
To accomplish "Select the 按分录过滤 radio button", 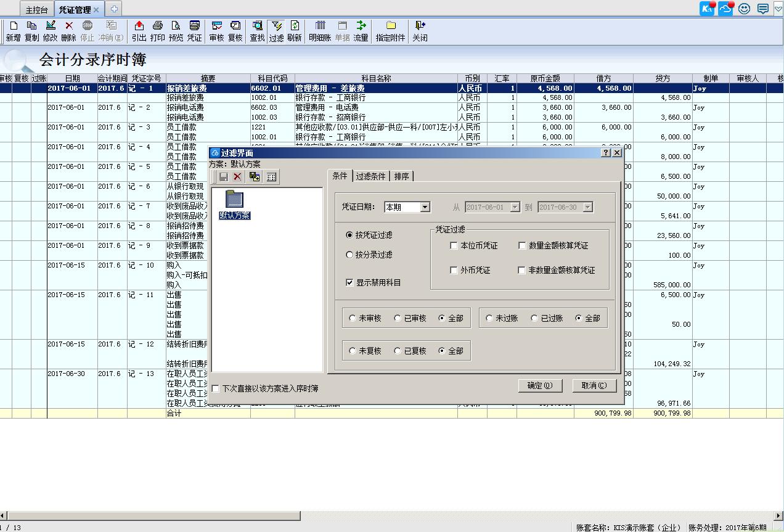I will (350, 255).
